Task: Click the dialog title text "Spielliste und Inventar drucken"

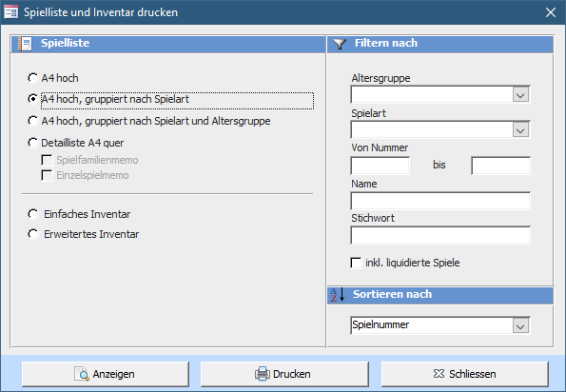Action: (x=101, y=12)
